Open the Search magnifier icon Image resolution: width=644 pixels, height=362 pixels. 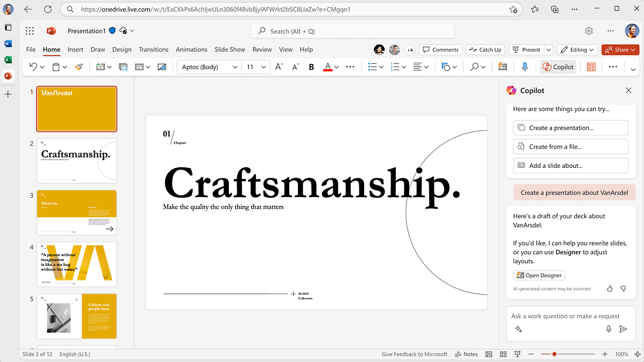tap(473, 67)
